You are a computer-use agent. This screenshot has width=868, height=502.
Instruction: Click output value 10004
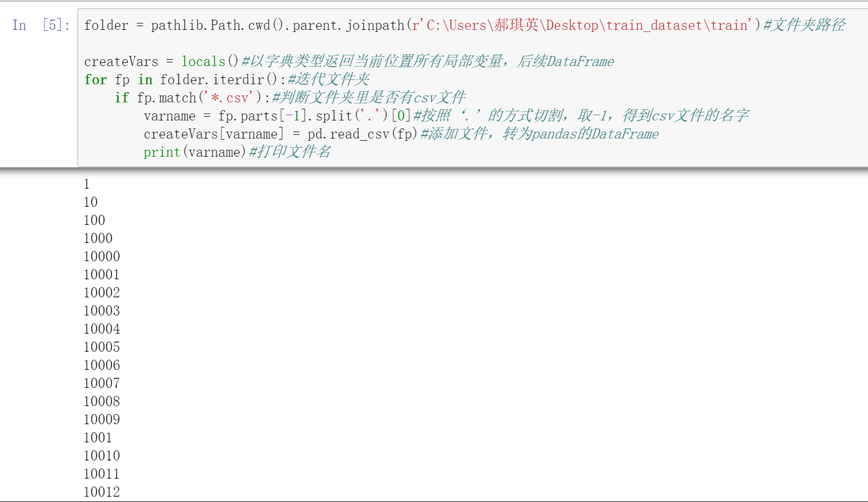point(102,329)
